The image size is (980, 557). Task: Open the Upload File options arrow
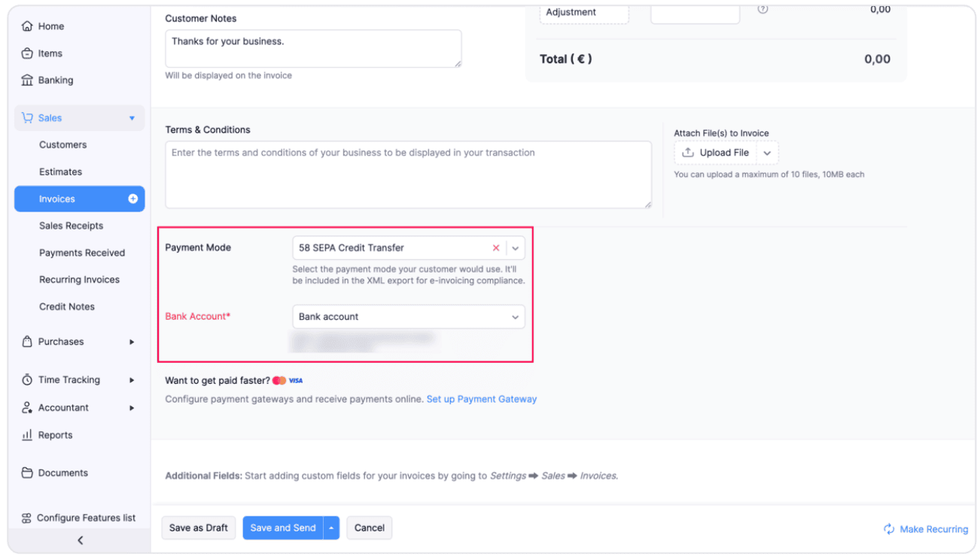767,153
